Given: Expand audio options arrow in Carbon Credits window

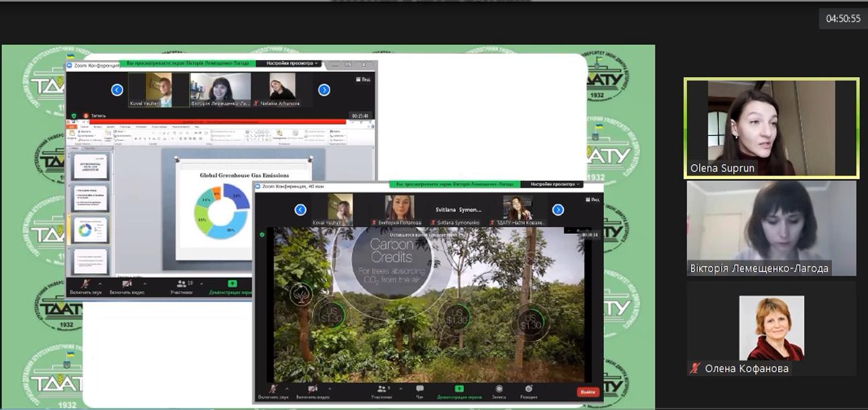Looking at the screenshot, I should click(x=287, y=388).
